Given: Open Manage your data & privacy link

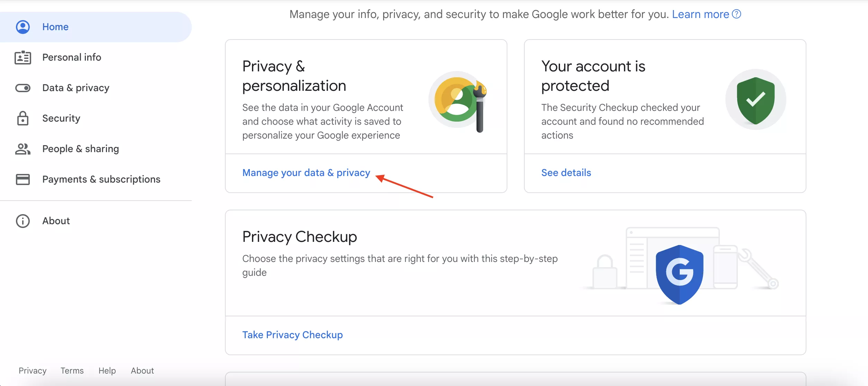Looking at the screenshot, I should (x=306, y=173).
